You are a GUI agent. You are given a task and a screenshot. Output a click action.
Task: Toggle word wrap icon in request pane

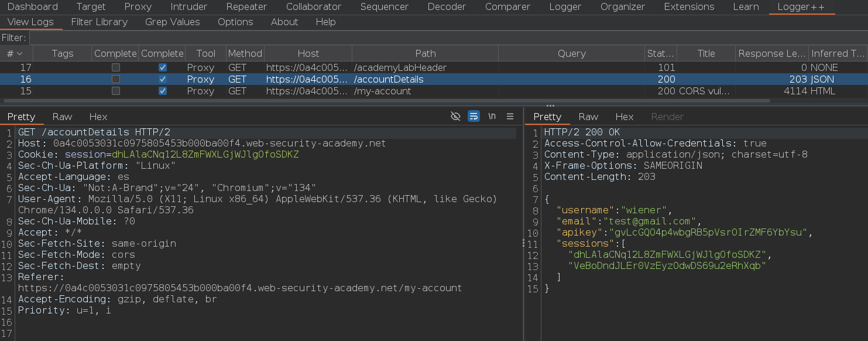coord(474,116)
